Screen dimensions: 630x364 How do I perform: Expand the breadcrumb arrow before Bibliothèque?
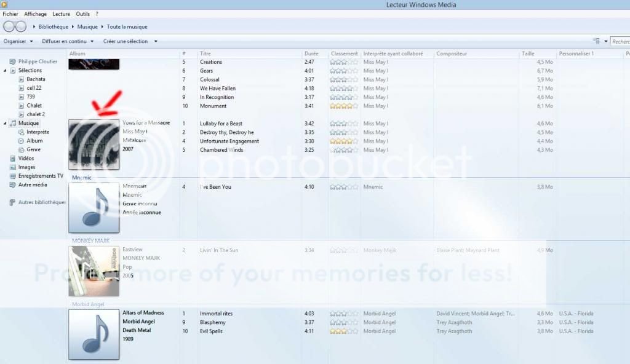[34, 27]
